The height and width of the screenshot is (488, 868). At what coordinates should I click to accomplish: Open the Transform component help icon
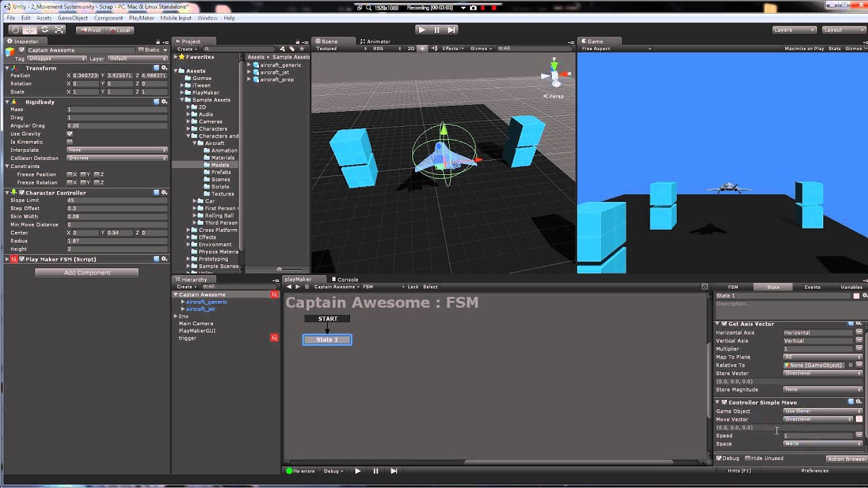[x=157, y=68]
